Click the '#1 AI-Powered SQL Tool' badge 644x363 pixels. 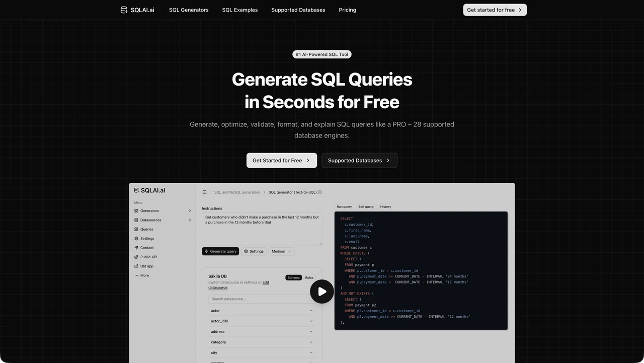pos(322,54)
